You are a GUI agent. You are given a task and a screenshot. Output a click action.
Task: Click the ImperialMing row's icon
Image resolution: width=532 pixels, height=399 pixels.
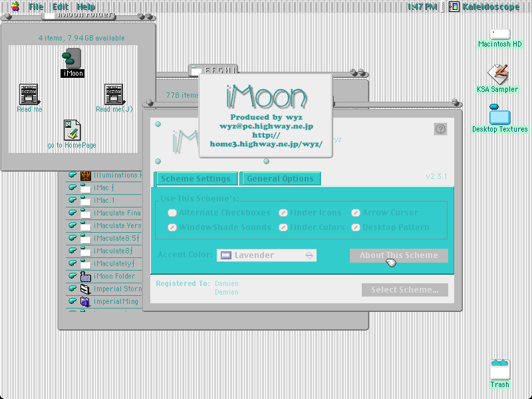pyautogui.click(x=86, y=301)
